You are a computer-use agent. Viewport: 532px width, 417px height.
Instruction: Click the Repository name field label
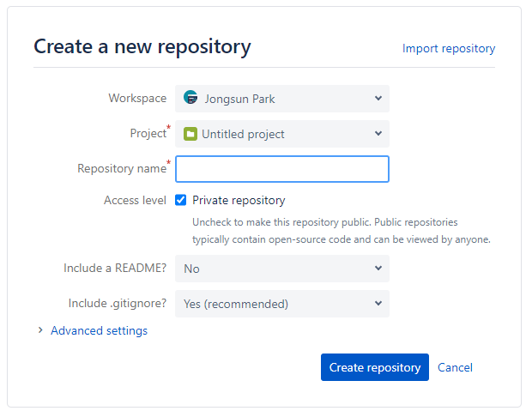(x=122, y=168)
